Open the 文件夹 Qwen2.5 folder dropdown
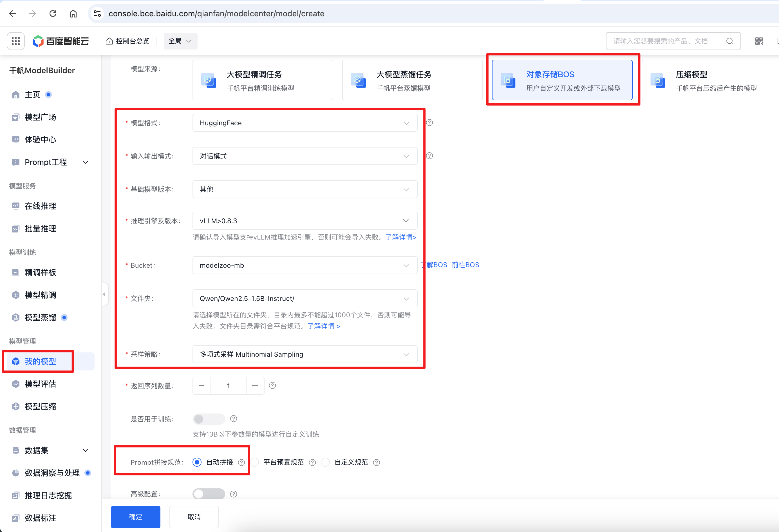The image size is (779, 532). click(305, 298)
